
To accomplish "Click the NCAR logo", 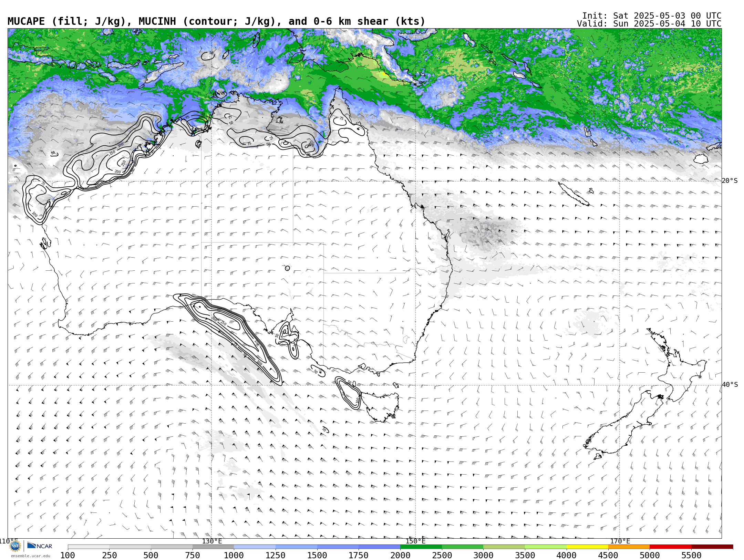I will (x=40, y=546).
